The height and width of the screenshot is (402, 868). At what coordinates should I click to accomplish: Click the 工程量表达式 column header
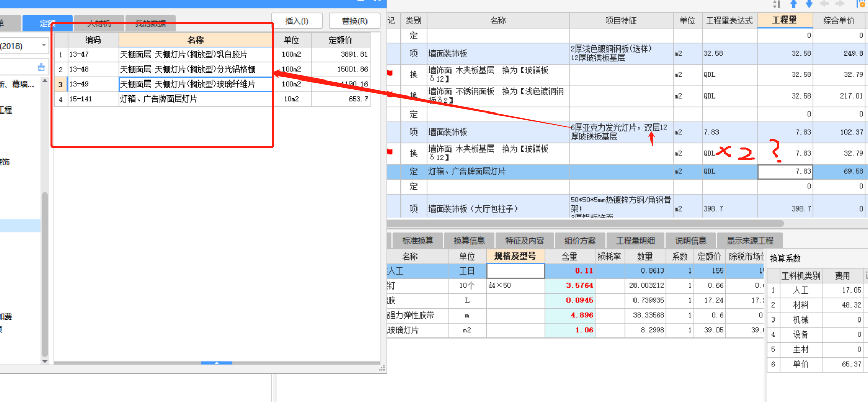point(729,20)
